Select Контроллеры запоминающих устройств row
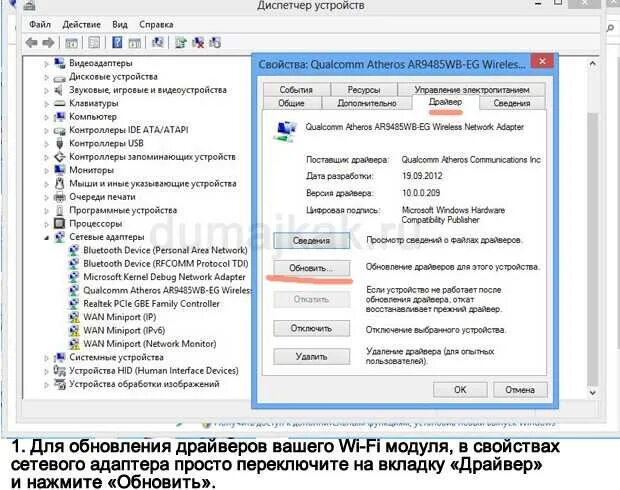The height and width of the screenshot is (490, 620). [x=152, y=157]
